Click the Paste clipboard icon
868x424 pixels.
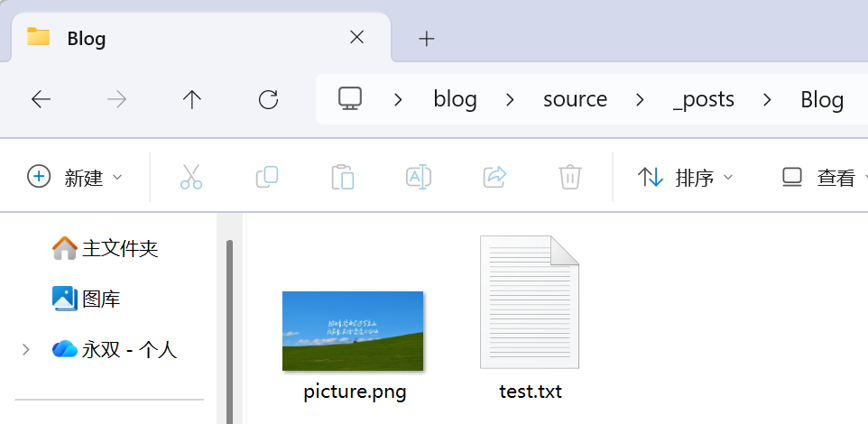tap(343, 177)
